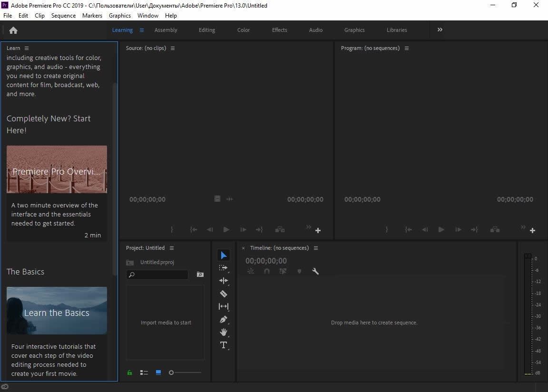Click Source monitor Go to In button
This screenshot has width=548, height=392.
(193, 230)
